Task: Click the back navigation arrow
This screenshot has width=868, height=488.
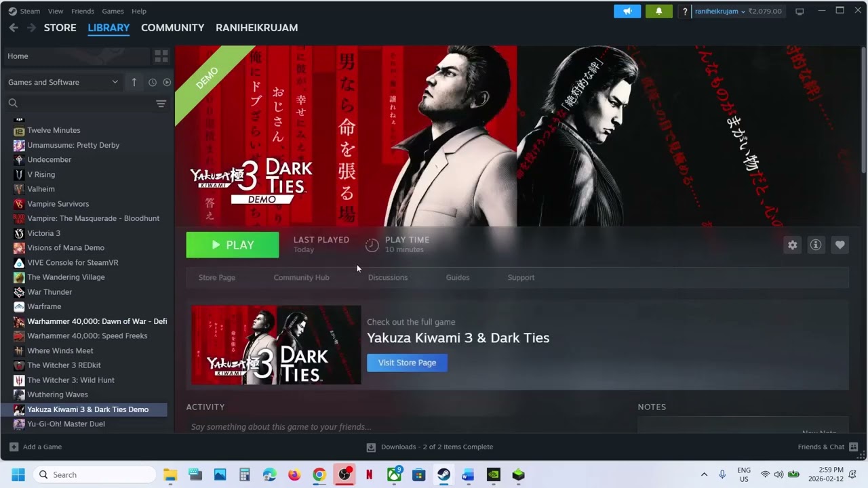Action: (14, 28)
